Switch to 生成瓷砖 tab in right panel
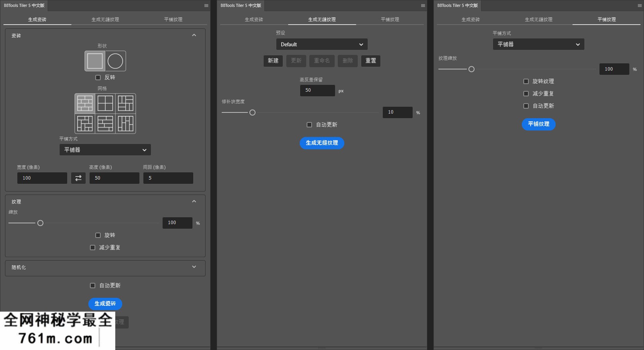Image resolution: width=644 pixels, height=350 pixels. [471, 20]
